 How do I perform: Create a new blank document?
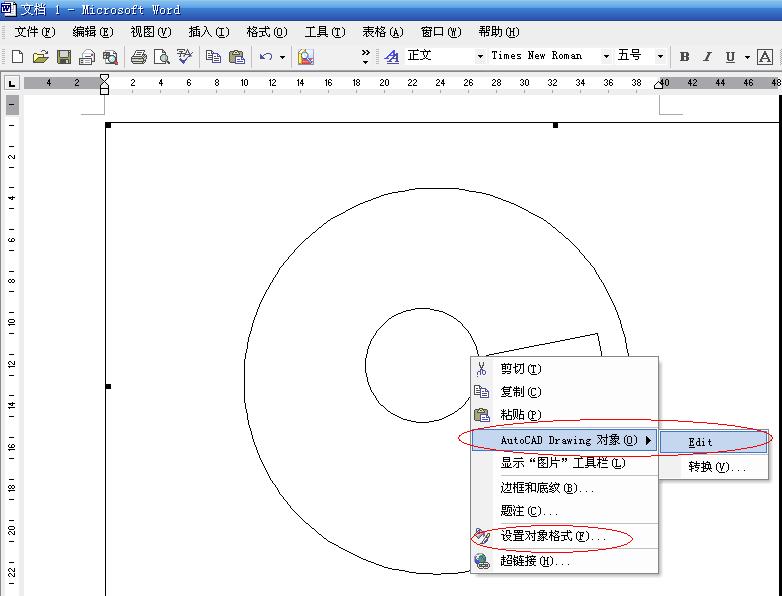pyautogui.click(x=17, y=57)
